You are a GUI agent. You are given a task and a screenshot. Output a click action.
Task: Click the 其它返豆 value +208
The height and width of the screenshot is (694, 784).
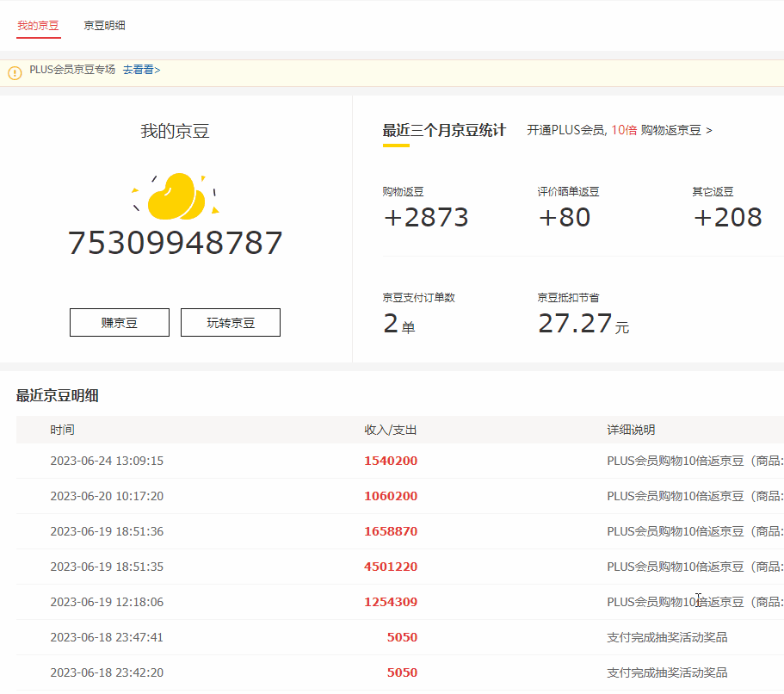click(x=727, y=217)
